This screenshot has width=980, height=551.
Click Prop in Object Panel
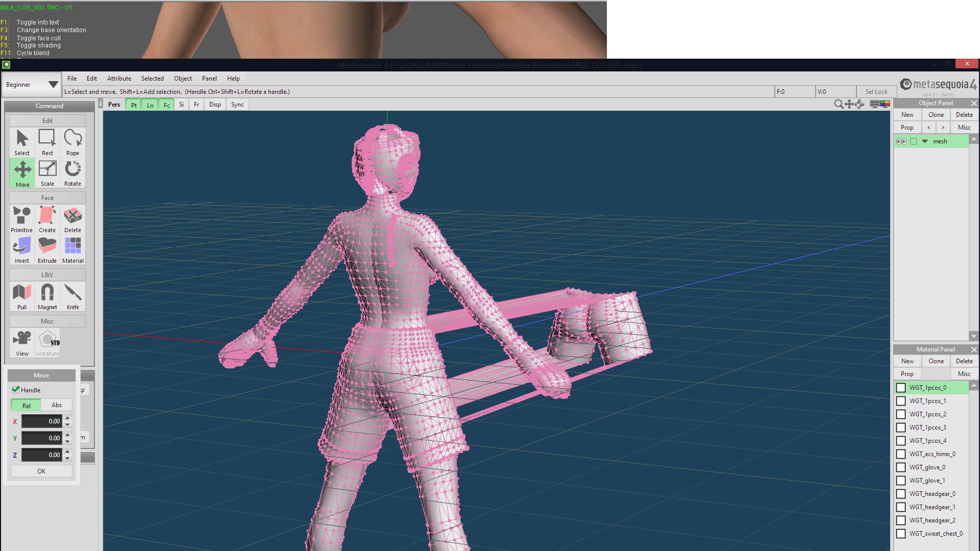pyautogui.click(x=907, y=128)
